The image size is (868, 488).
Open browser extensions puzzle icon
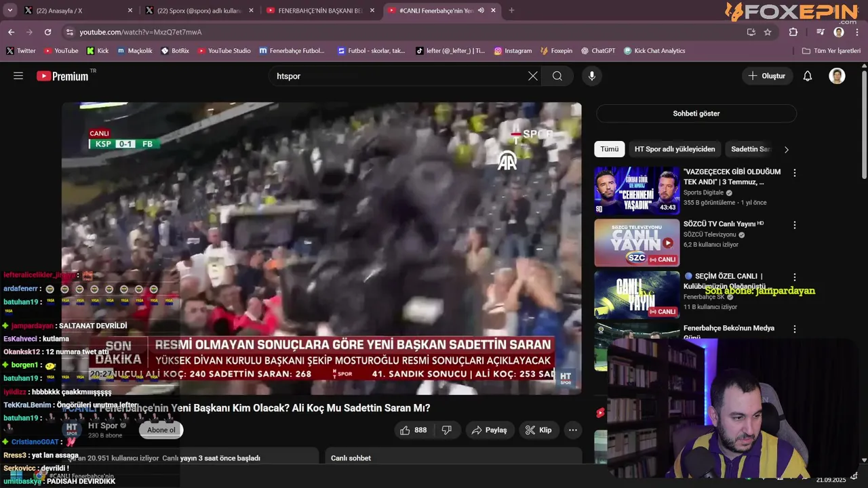pos(793,32)
